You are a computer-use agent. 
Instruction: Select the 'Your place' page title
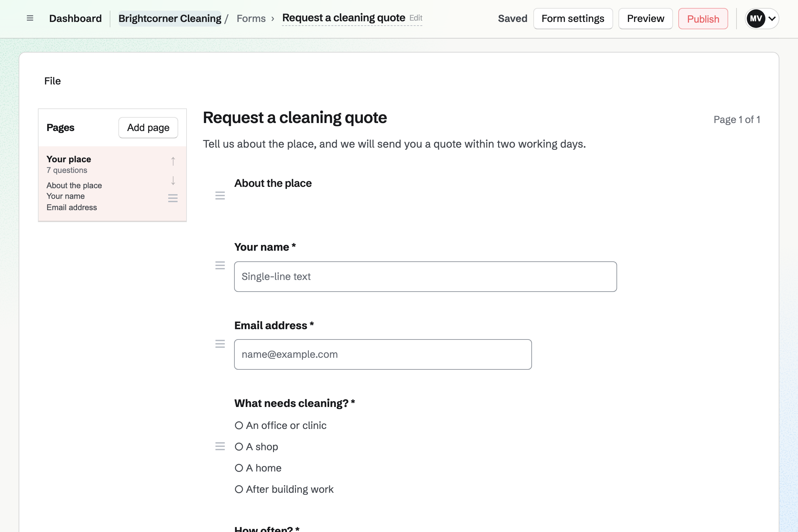[x=69, y=159]
